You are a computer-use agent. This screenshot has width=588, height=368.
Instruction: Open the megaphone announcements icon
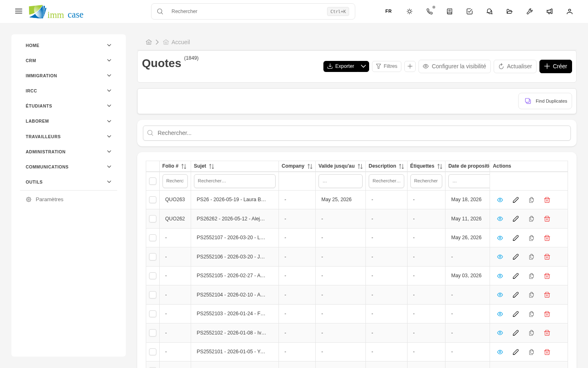550,11
